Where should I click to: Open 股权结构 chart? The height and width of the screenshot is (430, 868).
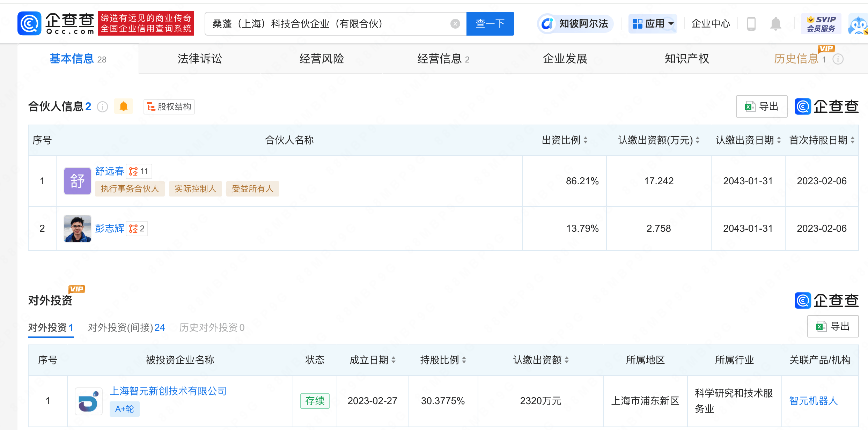coord(169,106)
